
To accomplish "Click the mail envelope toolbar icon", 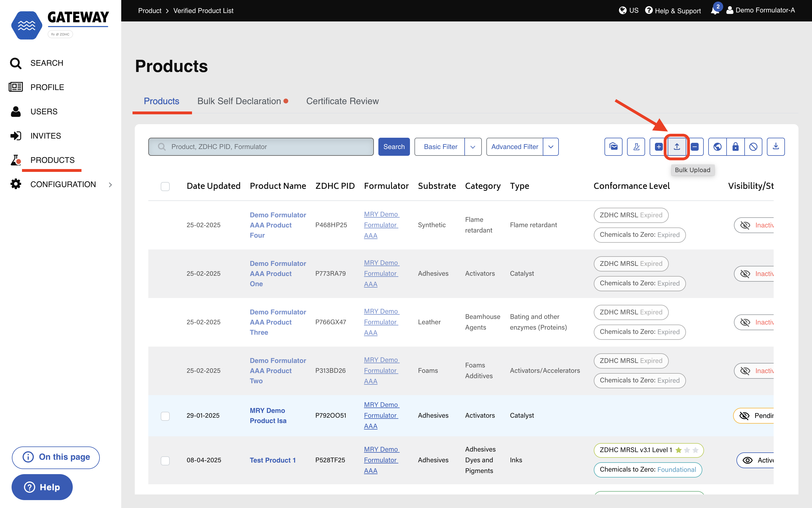I will tap(613, 147).
